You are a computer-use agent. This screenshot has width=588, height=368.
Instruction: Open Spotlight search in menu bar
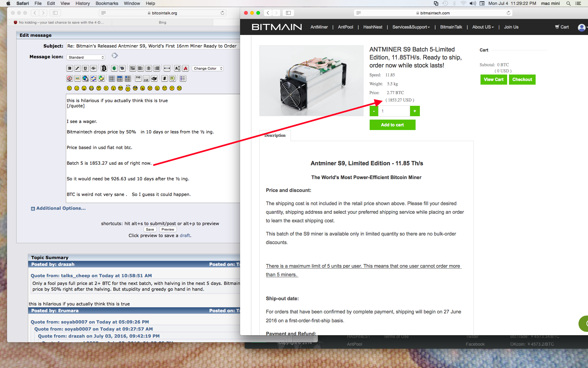pyautogui.click(x=568, y=3)
